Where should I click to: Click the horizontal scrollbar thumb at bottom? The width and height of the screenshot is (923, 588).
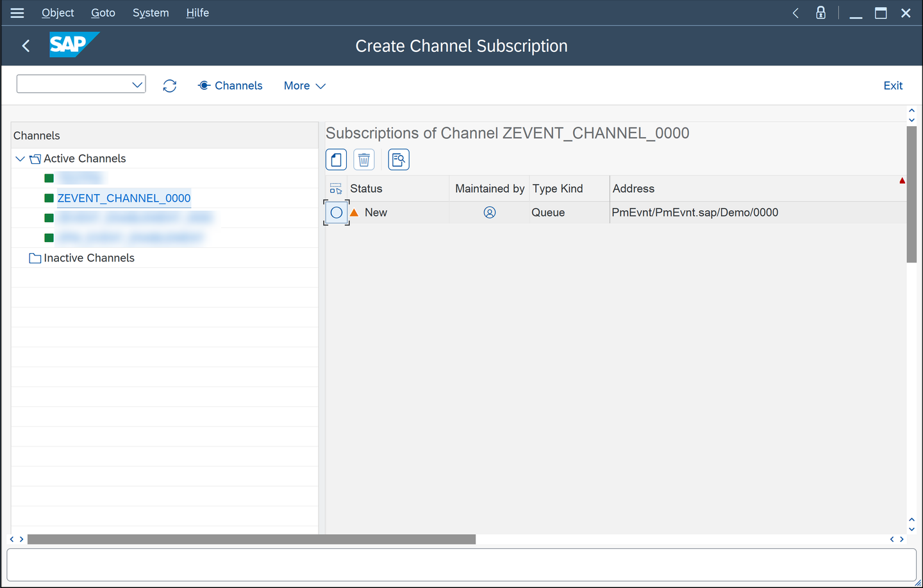pyautogui.click(x=251, y=539)
